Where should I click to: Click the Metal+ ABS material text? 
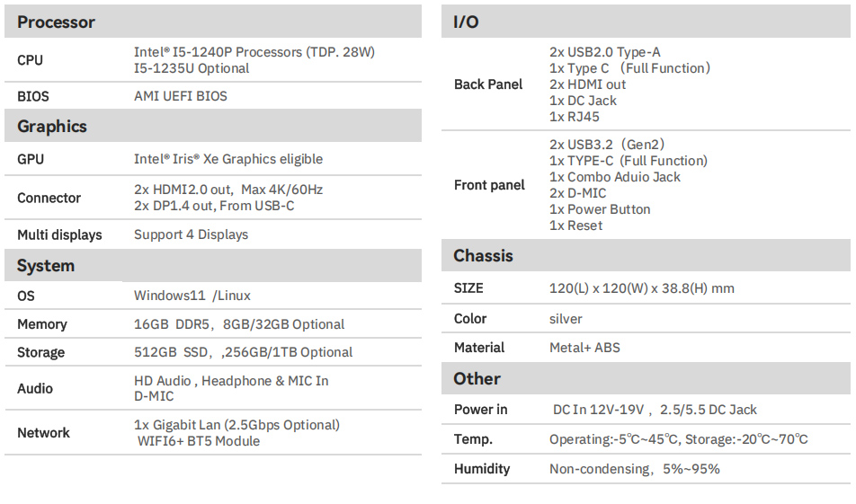tap(584, 348)
